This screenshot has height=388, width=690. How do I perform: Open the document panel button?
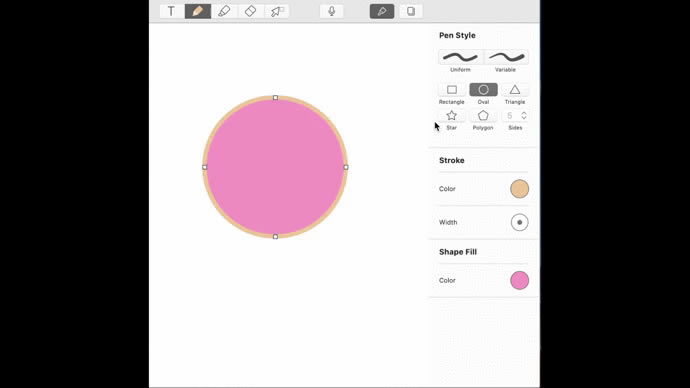411,11
